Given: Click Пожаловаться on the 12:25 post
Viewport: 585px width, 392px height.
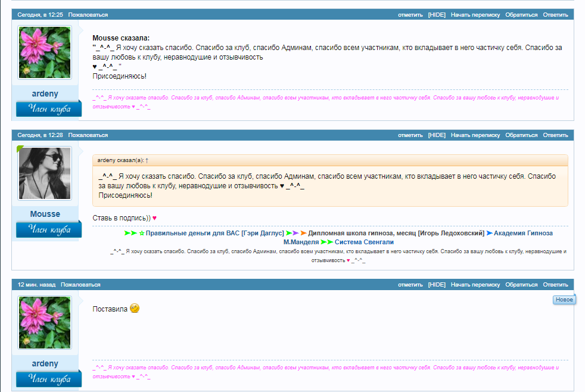Looking at the screenshot, I should [x=88, y=15].
